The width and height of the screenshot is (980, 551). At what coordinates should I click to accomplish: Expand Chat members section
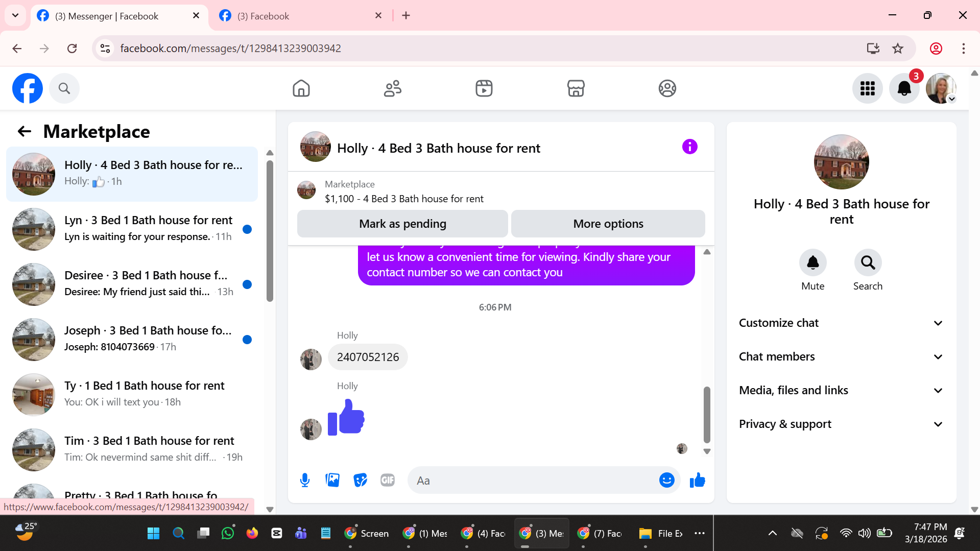tap(841, 356)
